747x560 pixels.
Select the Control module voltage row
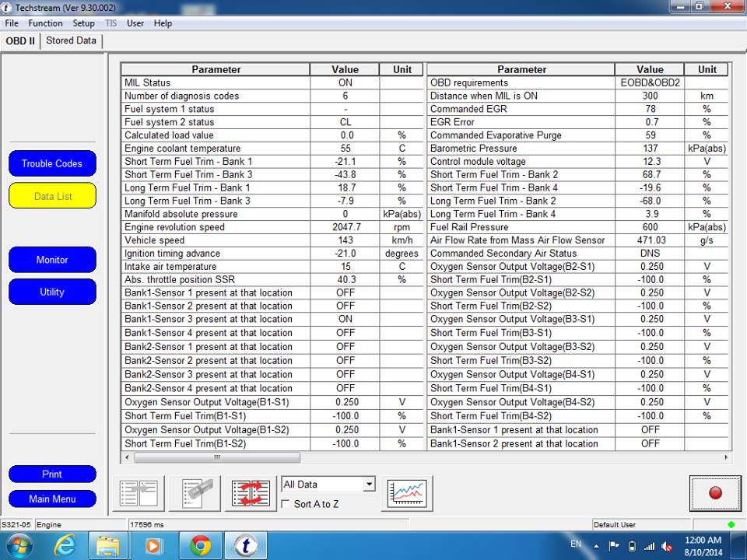[x=578, y=162]
